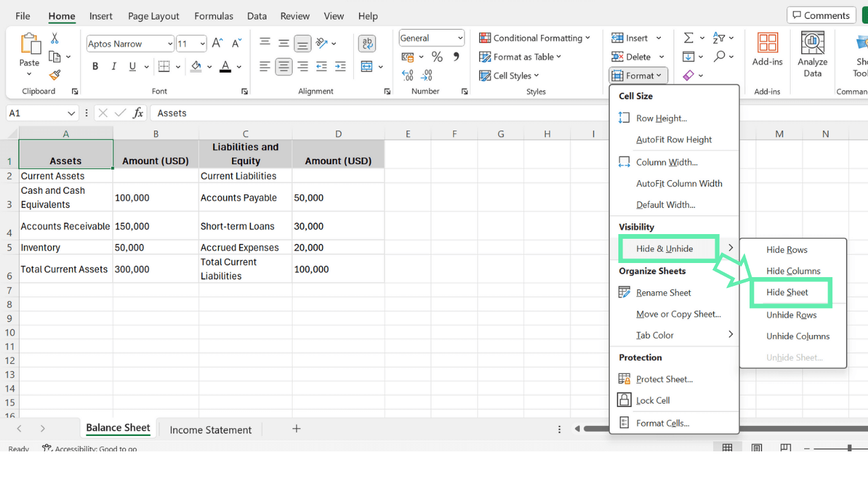Click the red Font Color swatch
Image resolution: width=868 pixels, height=487 pixels.
point(225,67)
